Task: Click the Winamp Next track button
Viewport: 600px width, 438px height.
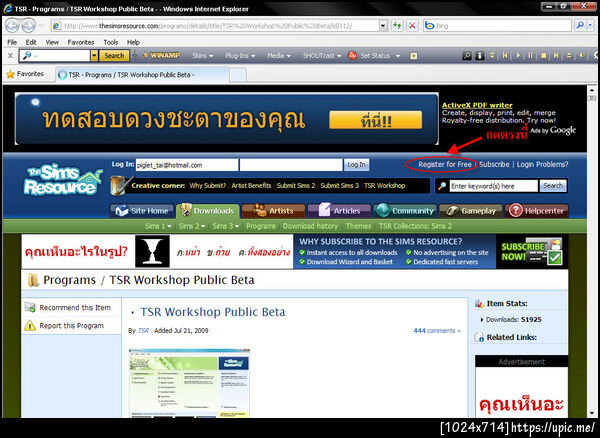Action: coord(556,56)
